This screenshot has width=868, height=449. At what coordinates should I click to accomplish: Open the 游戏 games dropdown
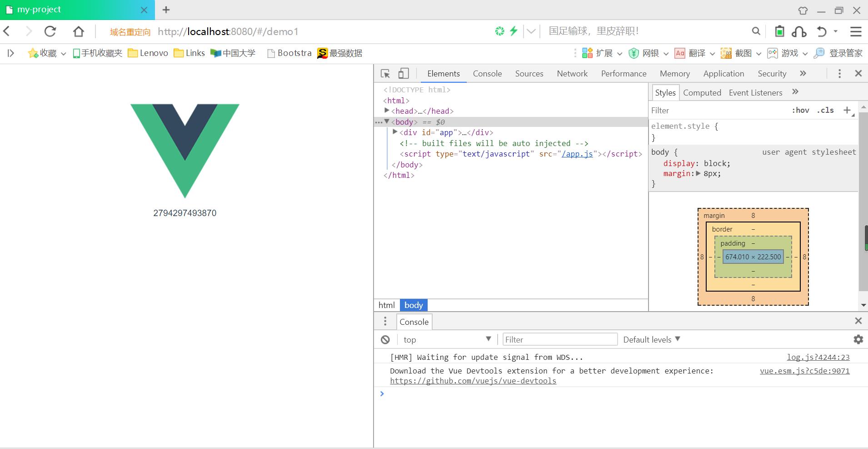787,53
